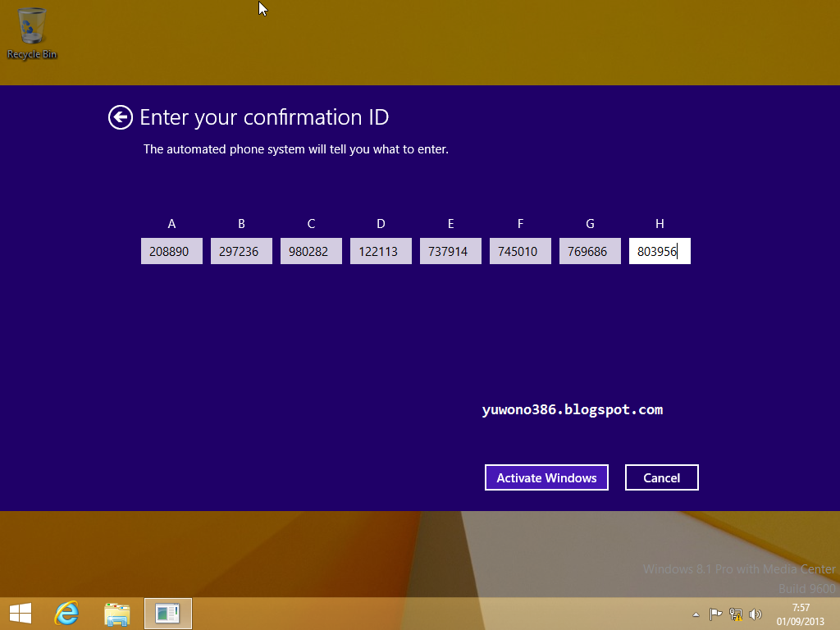Focus field B containing 297236
Image resolution: width=840 pixels, height=630 pixels.
click(241, 251)
